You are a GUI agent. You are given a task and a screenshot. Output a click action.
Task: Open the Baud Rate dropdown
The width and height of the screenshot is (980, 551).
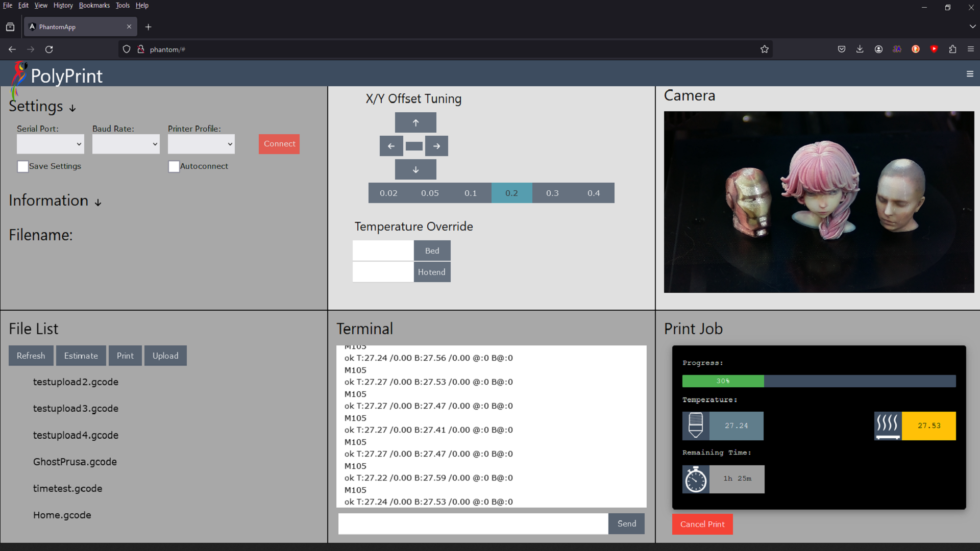(x=126, y=144)
